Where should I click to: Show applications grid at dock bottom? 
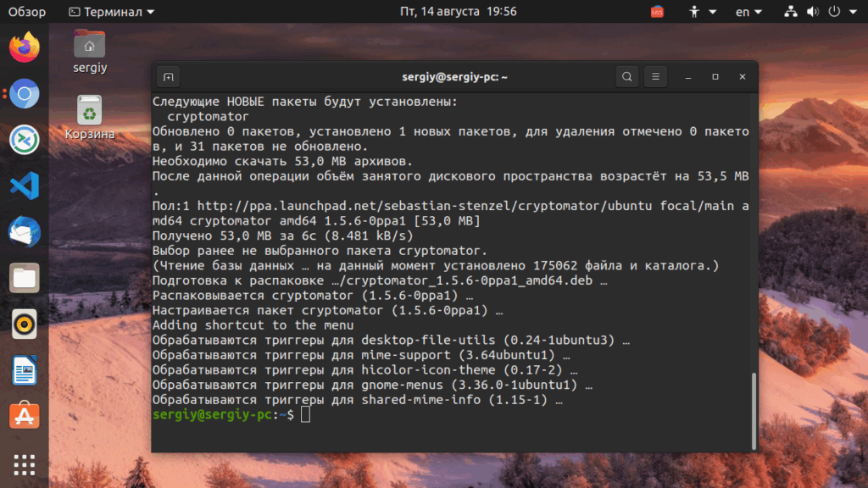pos(25,465)
